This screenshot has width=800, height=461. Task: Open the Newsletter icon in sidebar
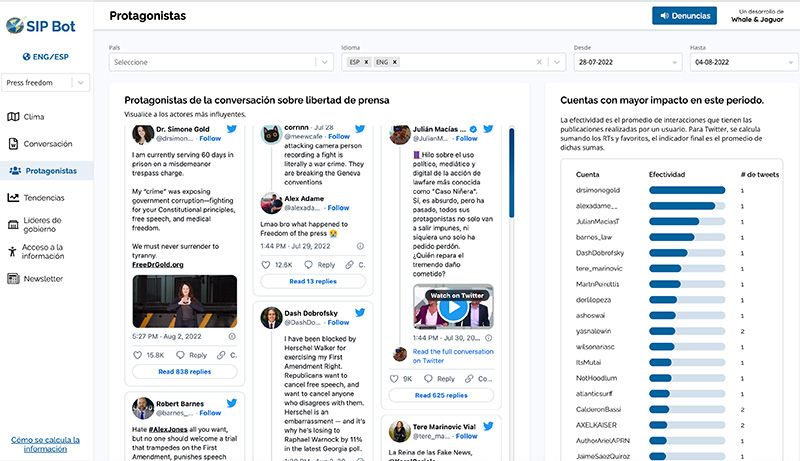click(13, 278)
